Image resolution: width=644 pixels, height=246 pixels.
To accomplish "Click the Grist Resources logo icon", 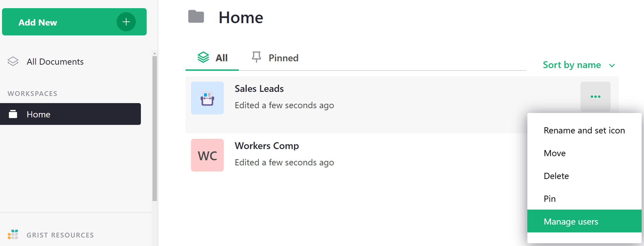I will pyautogui.click(x=13, y=235).
